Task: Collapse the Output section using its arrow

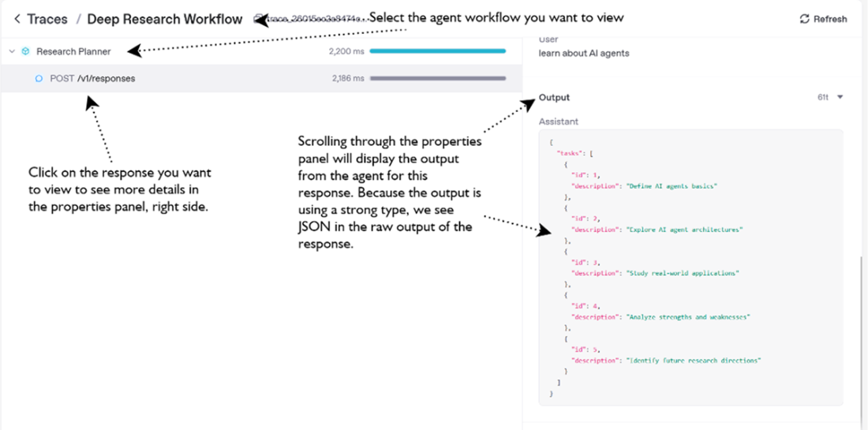Action: (x=840, y=97)
